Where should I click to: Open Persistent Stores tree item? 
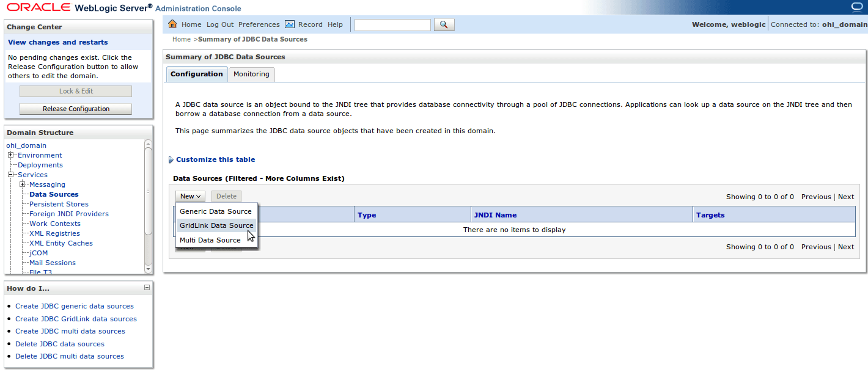(x=59, y=204)
